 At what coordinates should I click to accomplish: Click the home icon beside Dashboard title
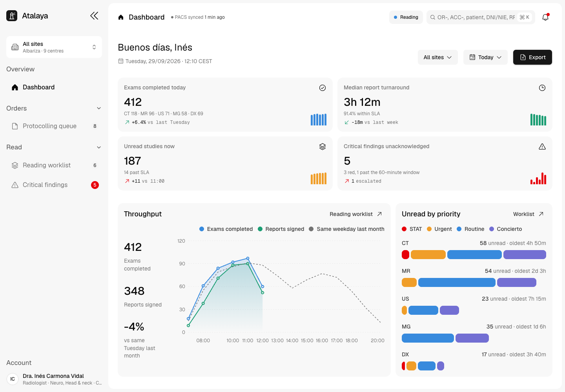[121, 17]
